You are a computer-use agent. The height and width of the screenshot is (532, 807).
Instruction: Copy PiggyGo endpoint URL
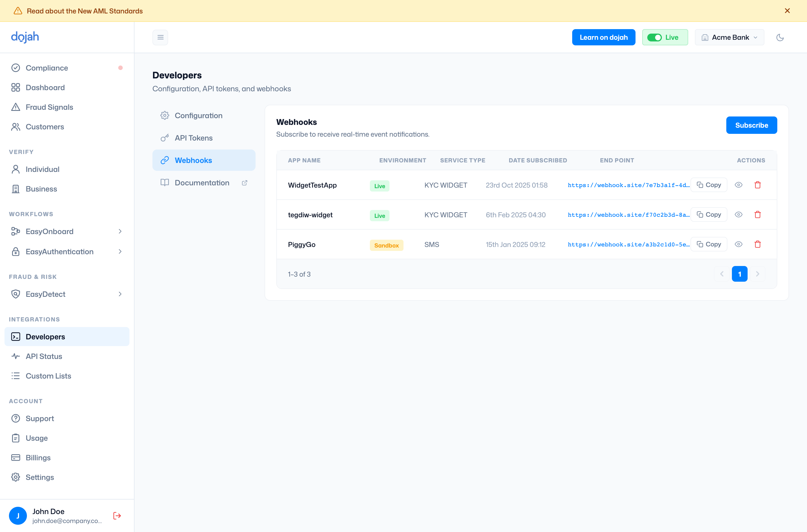coord(709,244)
